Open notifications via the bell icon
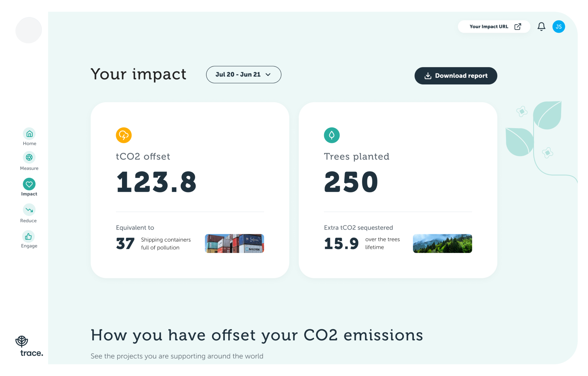588x376 pixels. click(541, 26)
